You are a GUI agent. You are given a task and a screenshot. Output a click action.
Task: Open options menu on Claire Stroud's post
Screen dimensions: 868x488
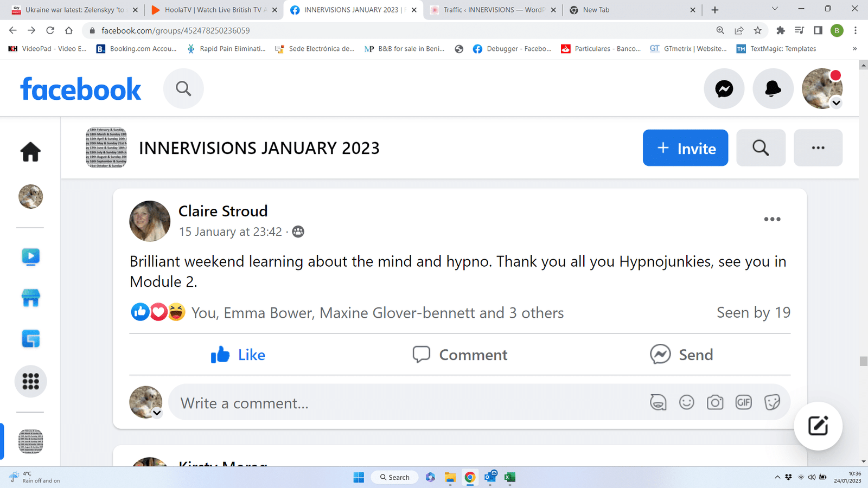point(772,220)
